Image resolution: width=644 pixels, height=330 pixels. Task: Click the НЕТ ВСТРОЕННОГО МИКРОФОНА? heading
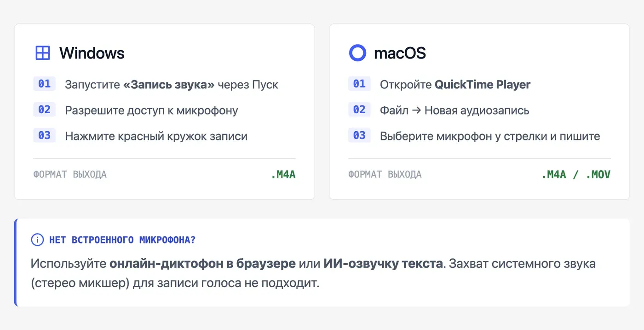tap(122, 240)
